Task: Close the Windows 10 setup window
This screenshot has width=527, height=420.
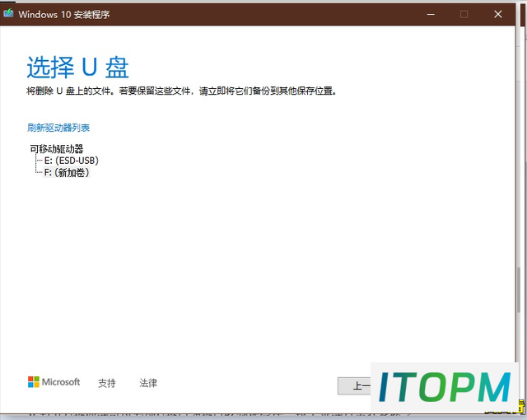Action: point(497,14)
